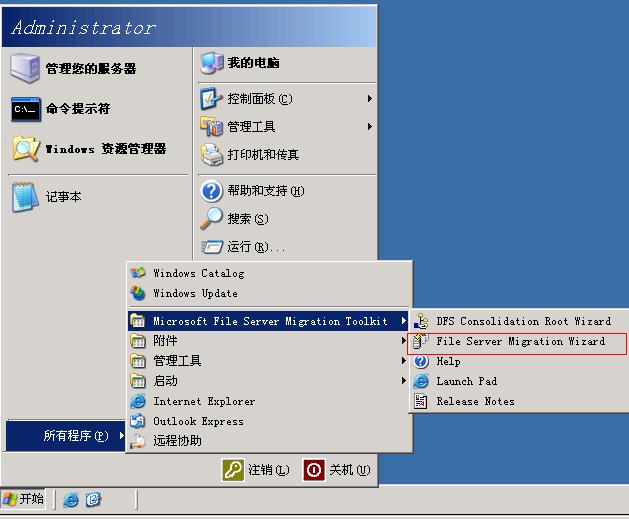Click the 我的电脑 label
The height and width of the screenshot is (519, 629).
pyautogui.click(x=253, y=63)
